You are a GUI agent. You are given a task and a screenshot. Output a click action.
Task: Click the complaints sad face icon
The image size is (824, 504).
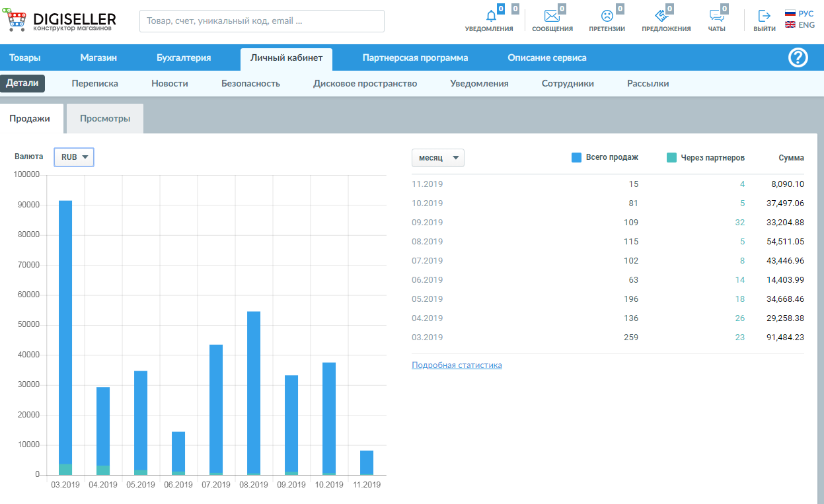607,17
